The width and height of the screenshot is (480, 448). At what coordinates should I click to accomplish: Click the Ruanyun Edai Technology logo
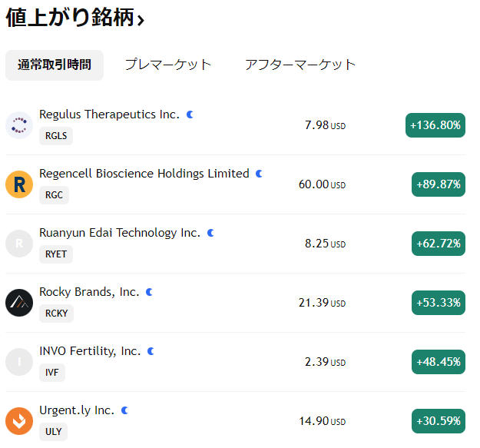click(x=19, y=244)
